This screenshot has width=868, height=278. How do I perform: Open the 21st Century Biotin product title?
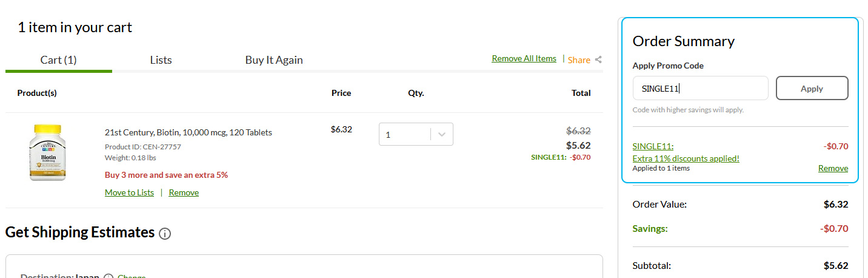pos(189,132)
